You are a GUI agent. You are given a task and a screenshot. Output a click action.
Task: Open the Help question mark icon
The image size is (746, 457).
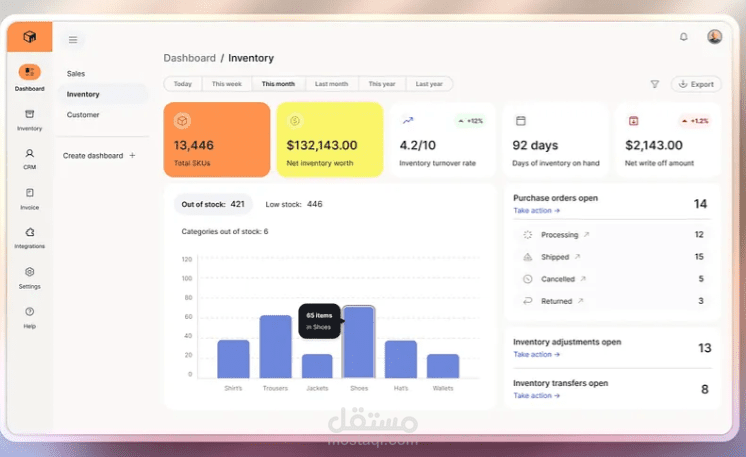29,311
